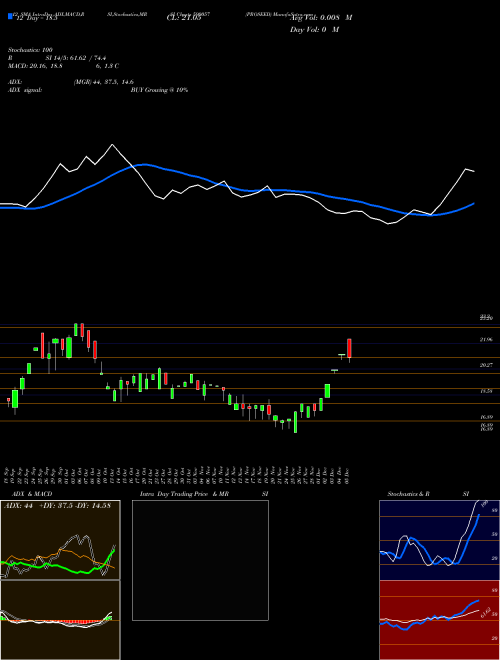Select the 'Day Vol: 0 M' text

[315, 30]
